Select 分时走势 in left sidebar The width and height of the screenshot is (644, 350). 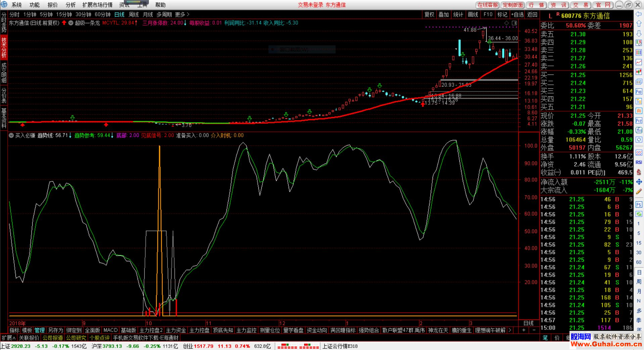click(x=4, y=23)
